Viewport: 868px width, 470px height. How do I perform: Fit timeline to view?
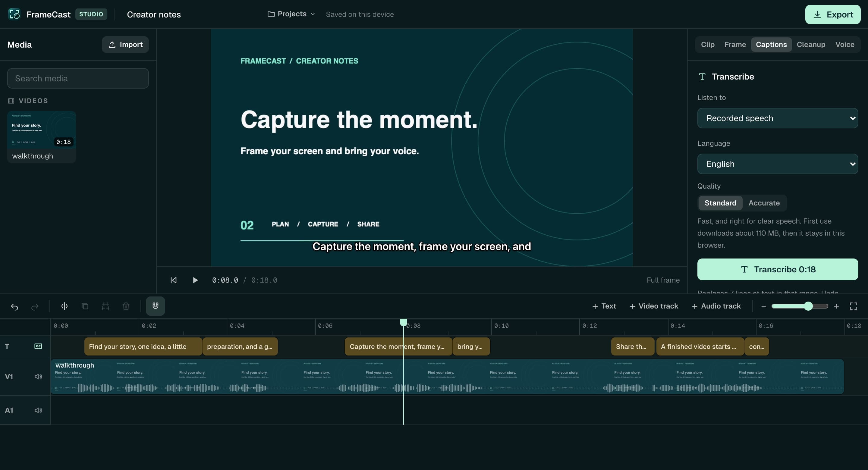click(x=853, y=306)
